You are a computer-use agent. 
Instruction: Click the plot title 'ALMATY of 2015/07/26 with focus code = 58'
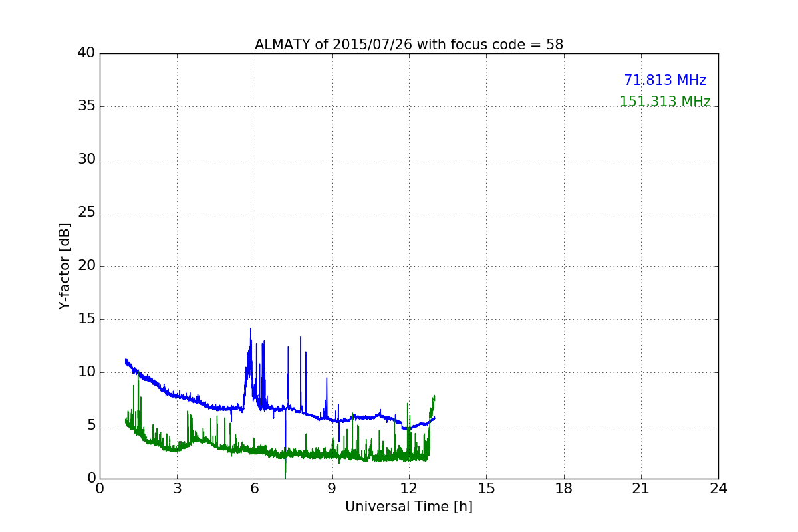click(x=409, y=45)
